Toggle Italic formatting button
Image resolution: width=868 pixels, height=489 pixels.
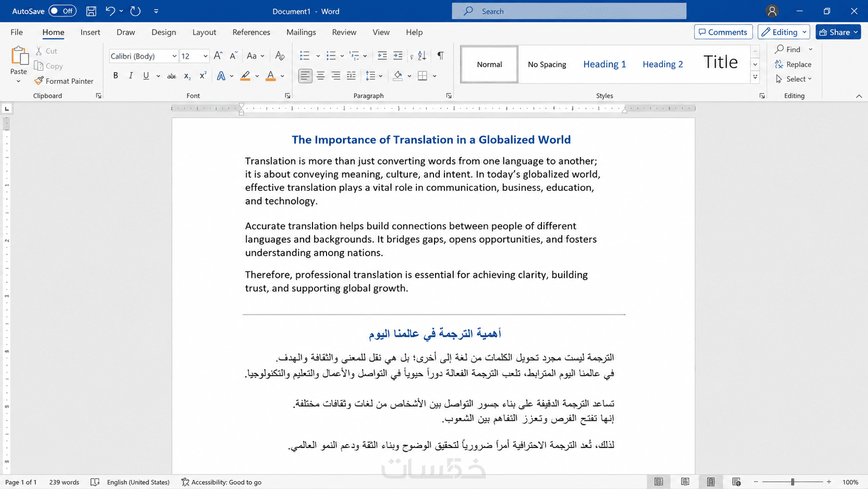131,76
